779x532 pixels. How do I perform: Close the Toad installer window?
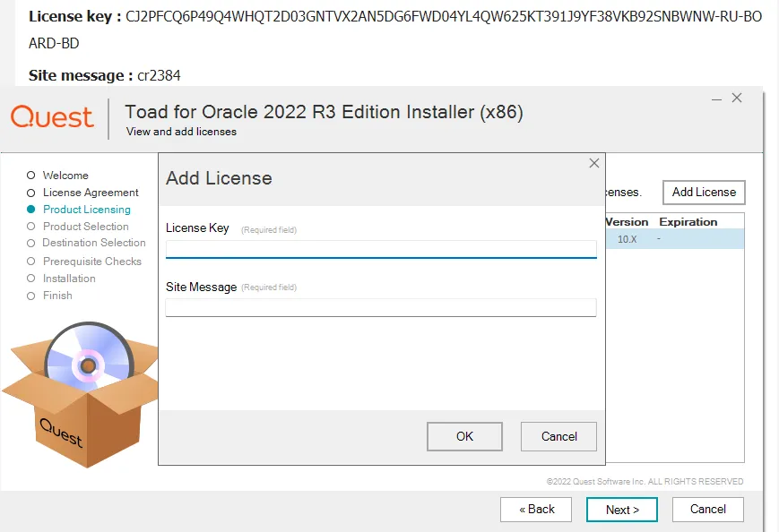737,98
